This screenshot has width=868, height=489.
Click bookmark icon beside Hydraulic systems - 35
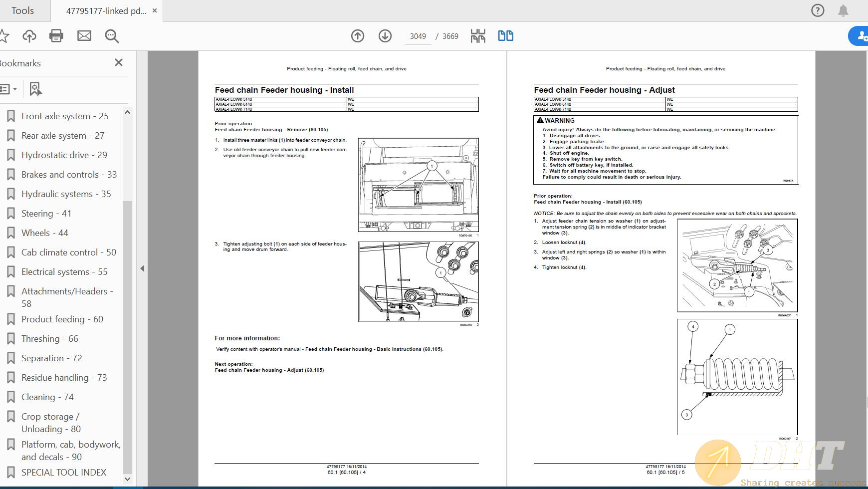[x=10, y=194]
